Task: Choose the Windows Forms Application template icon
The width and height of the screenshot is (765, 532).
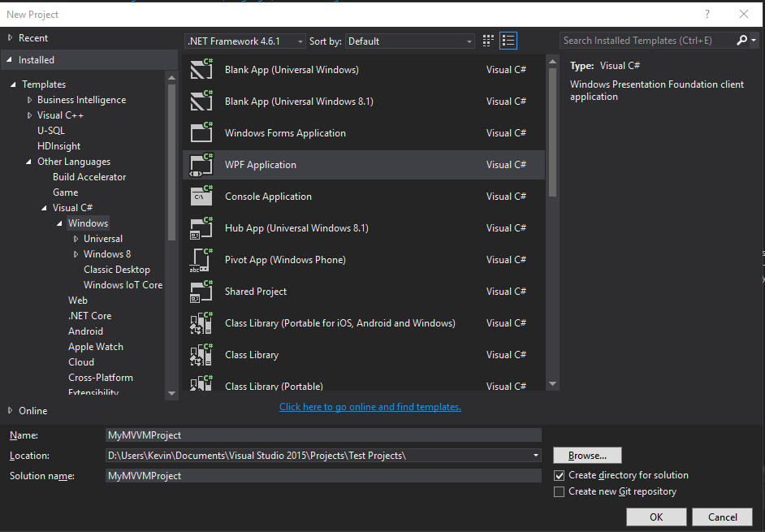Action: [201, 132]
